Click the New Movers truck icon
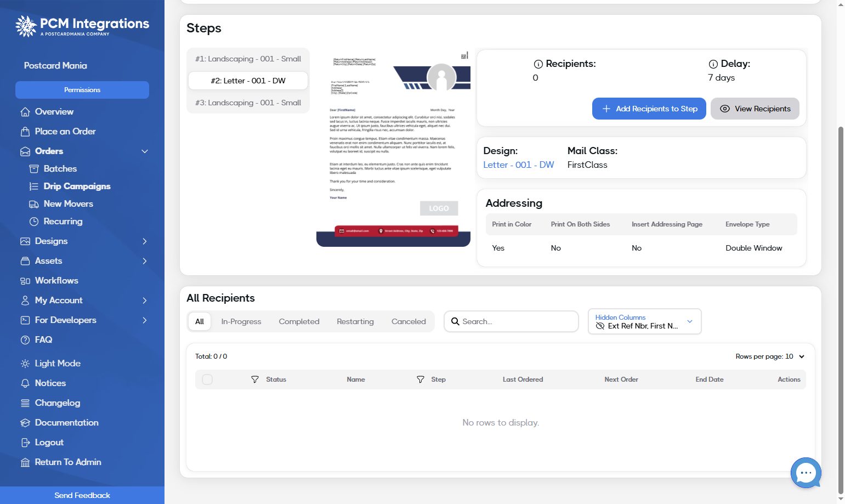Image resolution: width=845 pixels, height=504 pixels. 34,204
